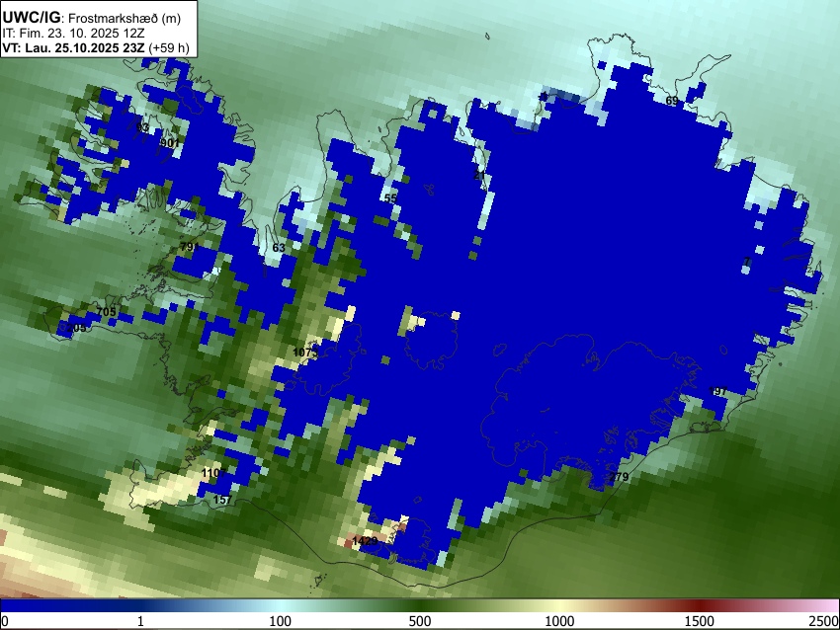Click the color scale label '1500'
Viewport: 840px width, 630px height.
click(x=700, y=621)
